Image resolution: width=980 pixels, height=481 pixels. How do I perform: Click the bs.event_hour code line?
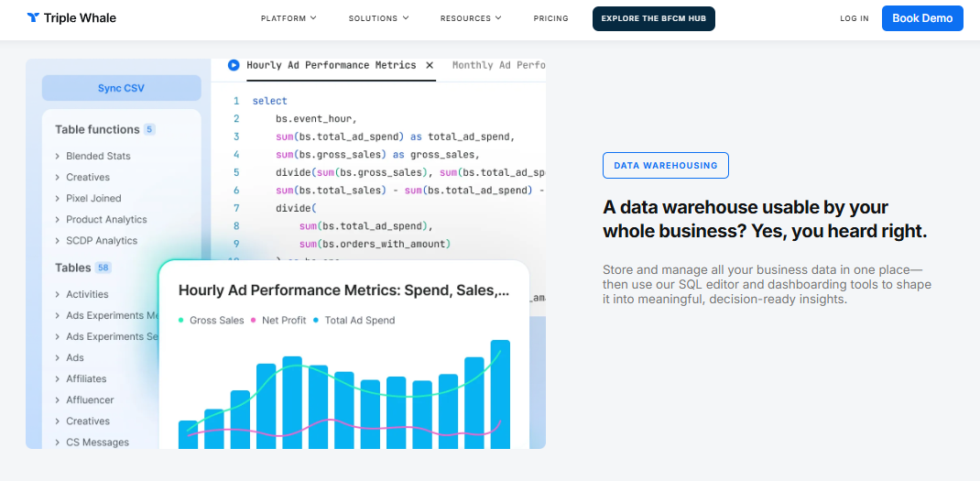coord(316,119)
